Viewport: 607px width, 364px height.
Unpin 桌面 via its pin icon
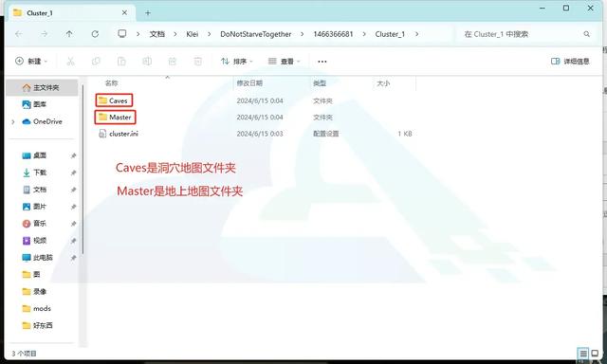[x=73, y=155]
